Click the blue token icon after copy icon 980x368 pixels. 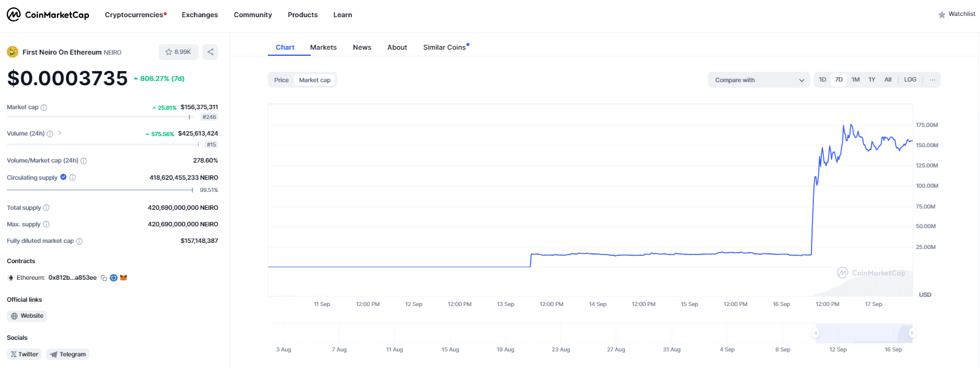click(113, 278)
